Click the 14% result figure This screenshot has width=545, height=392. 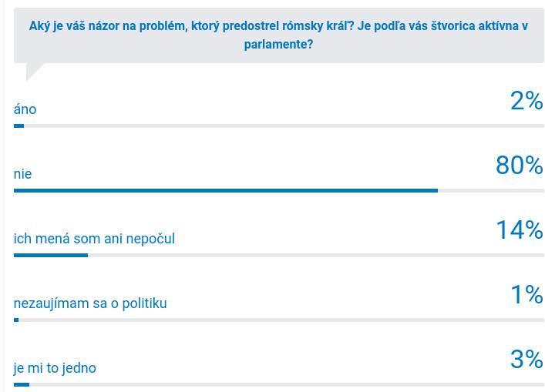point(520,230)
